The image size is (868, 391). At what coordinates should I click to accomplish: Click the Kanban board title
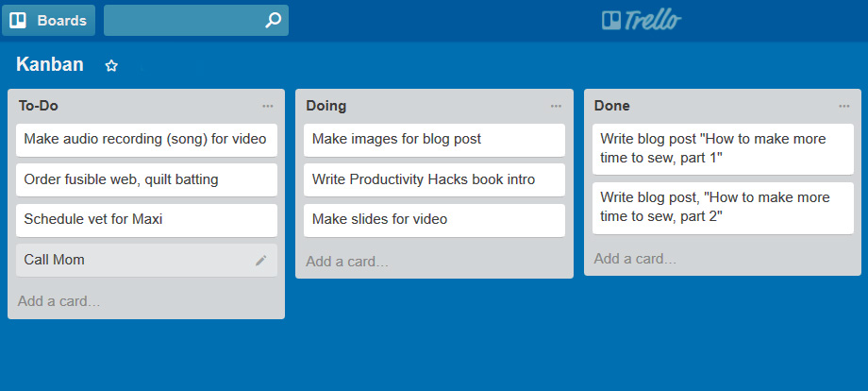pyautogui.click(x=50, y=65)
